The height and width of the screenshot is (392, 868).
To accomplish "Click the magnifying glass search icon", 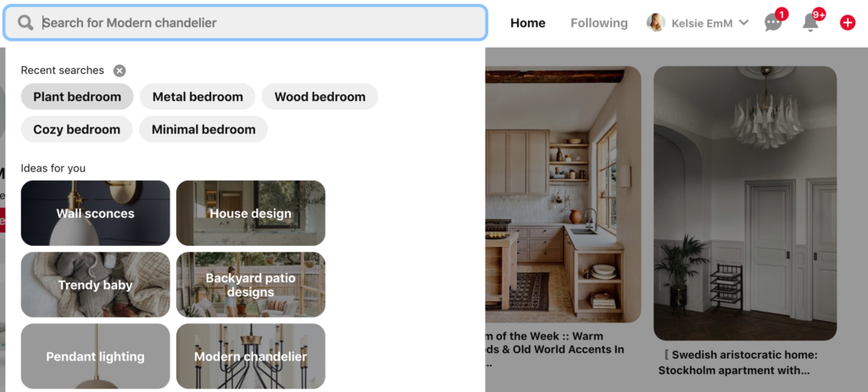I will click(25, 23).
